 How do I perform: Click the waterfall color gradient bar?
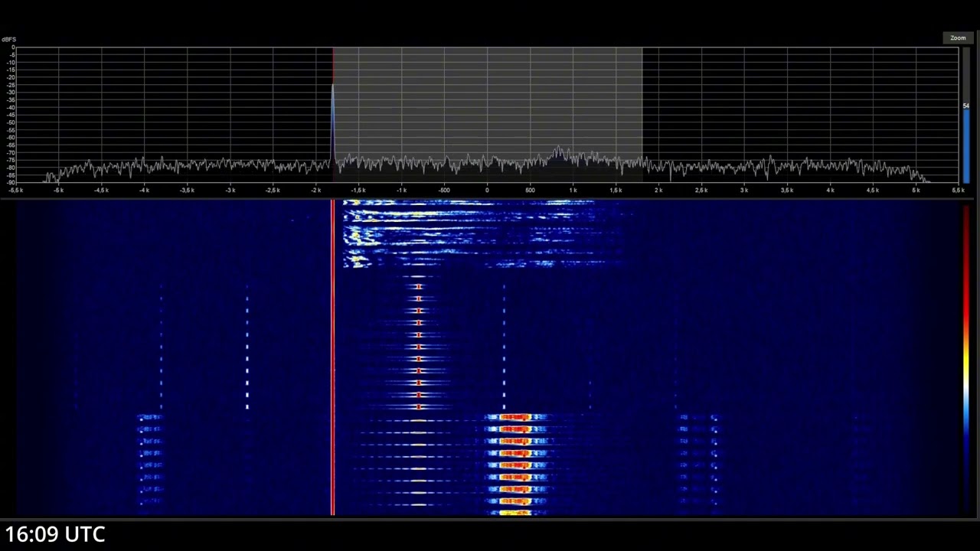point(966,357)
